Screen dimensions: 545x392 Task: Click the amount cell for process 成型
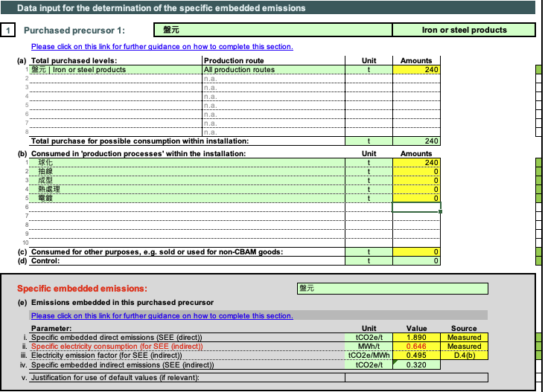416,180
